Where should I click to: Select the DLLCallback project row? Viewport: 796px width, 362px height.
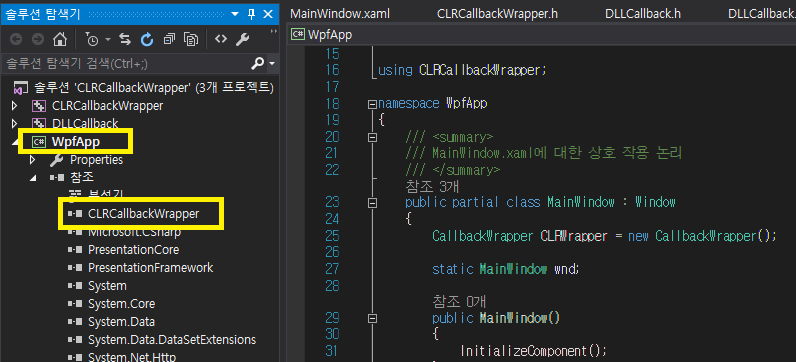85,123
